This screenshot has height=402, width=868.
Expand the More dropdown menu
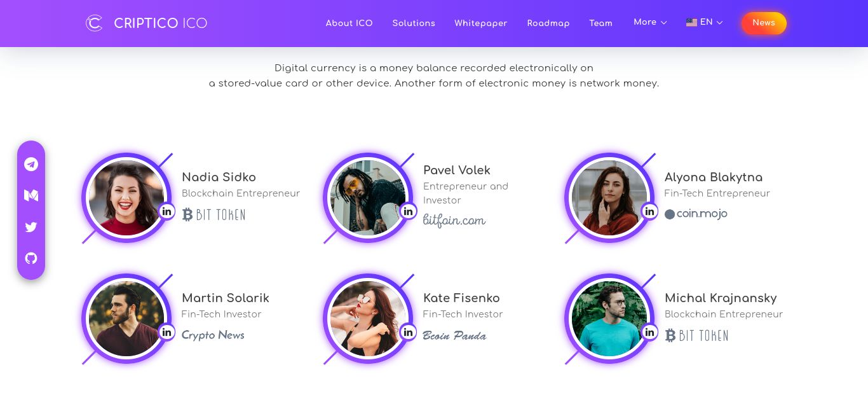pyautogui.click(x=650, y=22)
